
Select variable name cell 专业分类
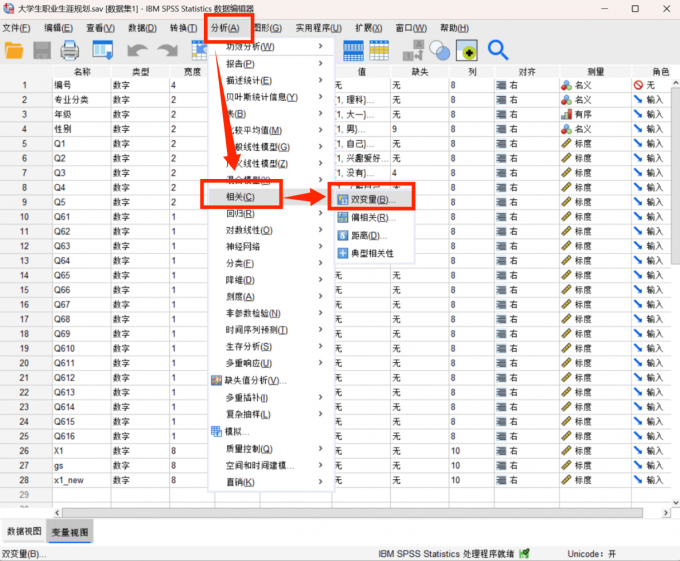[x=82, y=100]
